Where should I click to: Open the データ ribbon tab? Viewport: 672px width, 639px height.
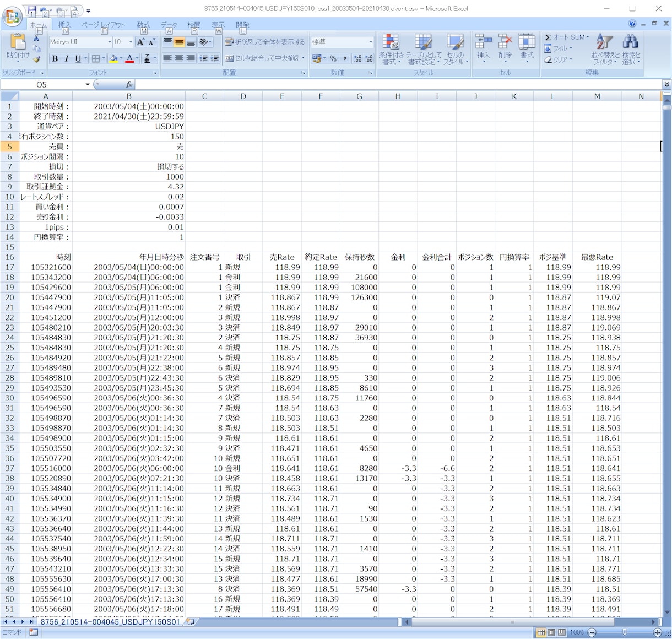coord(169,25)
